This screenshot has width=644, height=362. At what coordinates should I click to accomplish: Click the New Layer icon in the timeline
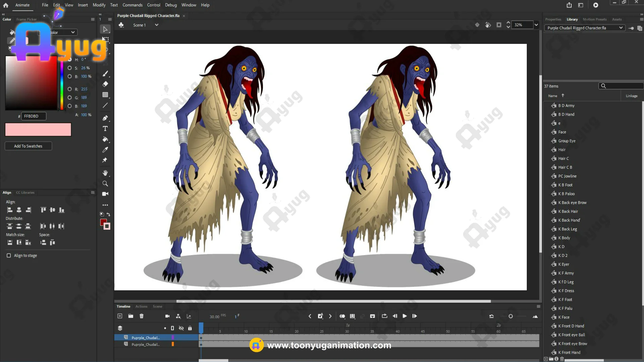[120, 316]
